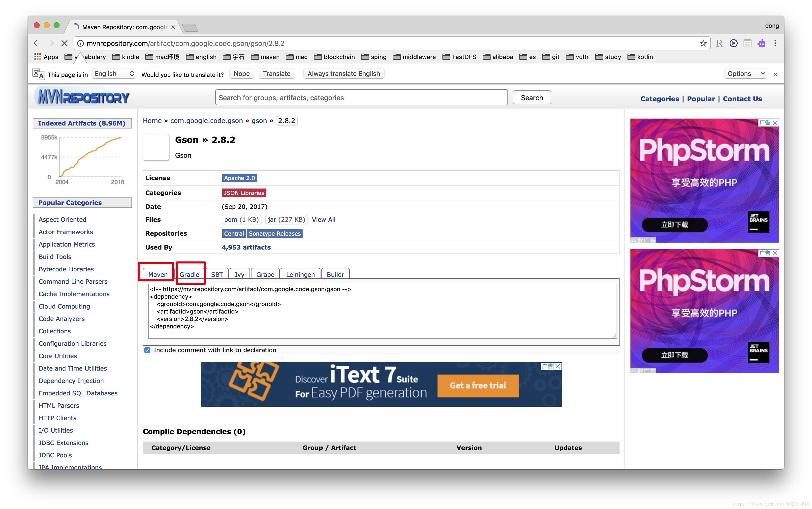Click the browser forward arrow
The image size is (812, 509).
pyautogui.click(x=51, y=43)
